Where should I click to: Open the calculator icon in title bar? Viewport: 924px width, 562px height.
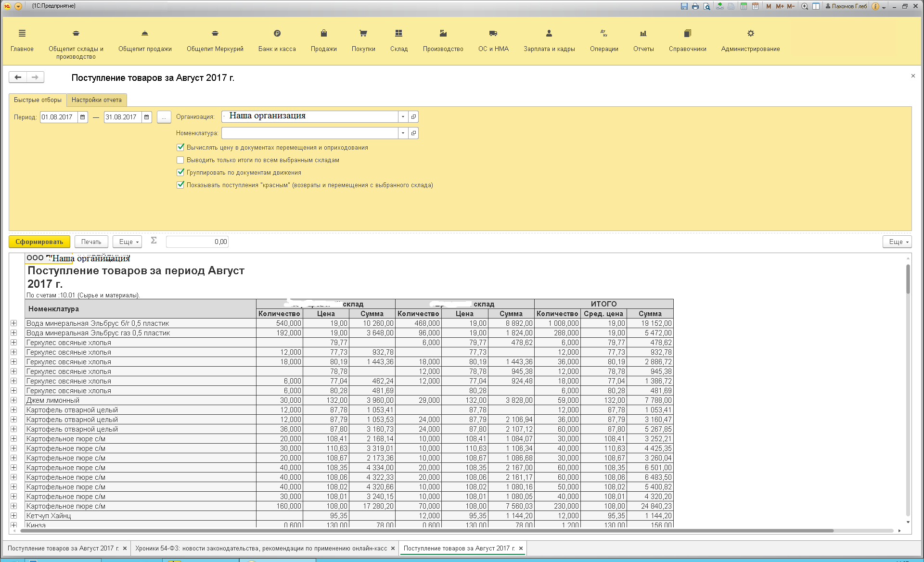(x=744, y=6)
